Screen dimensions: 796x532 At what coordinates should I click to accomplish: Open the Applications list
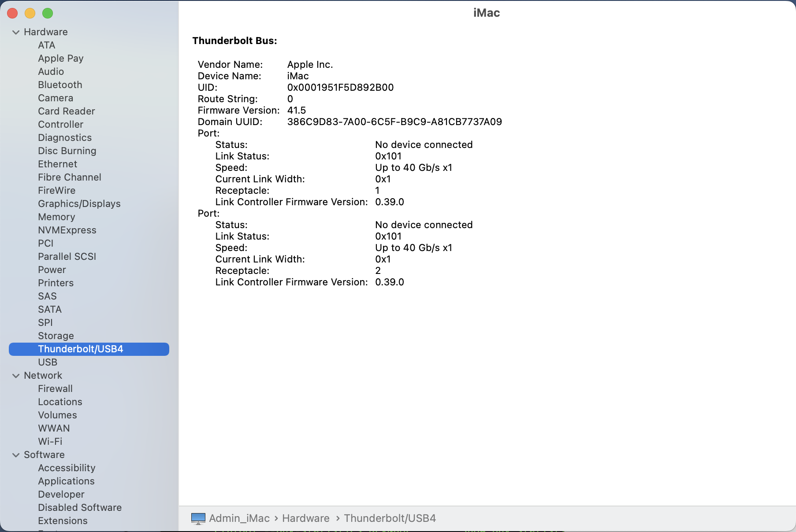[66, 481]
